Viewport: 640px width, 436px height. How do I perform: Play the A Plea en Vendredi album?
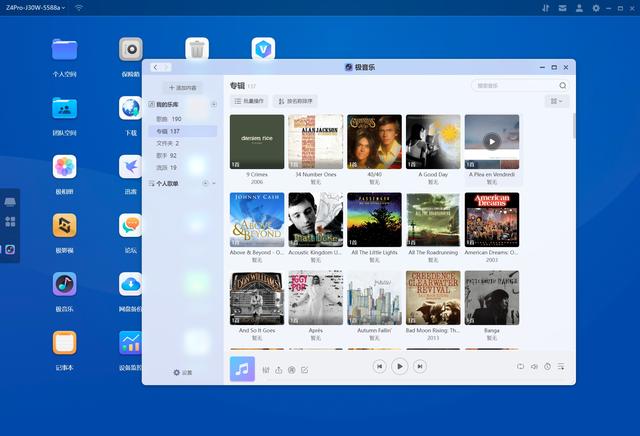[492, 142]
